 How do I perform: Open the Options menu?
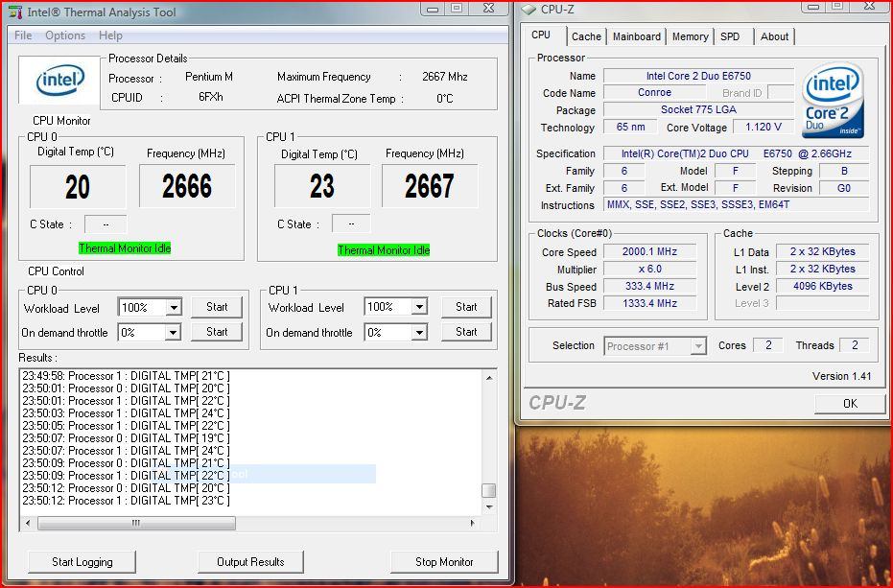pyautogui.click(x=65, y=35)
